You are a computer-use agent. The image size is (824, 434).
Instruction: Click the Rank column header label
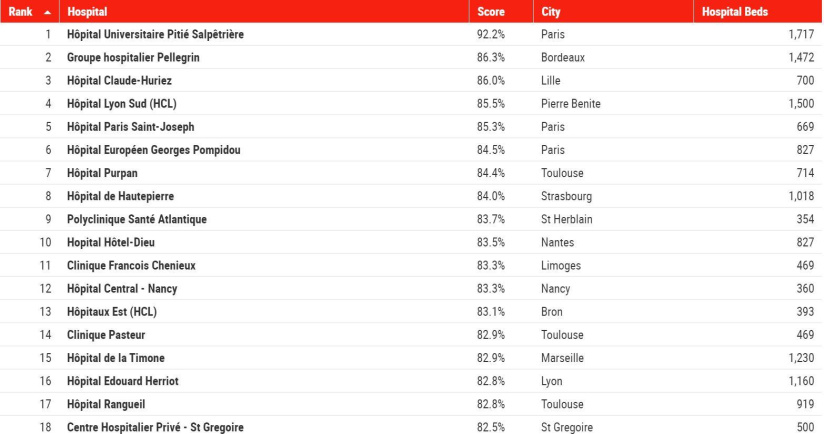pos(21,12)
